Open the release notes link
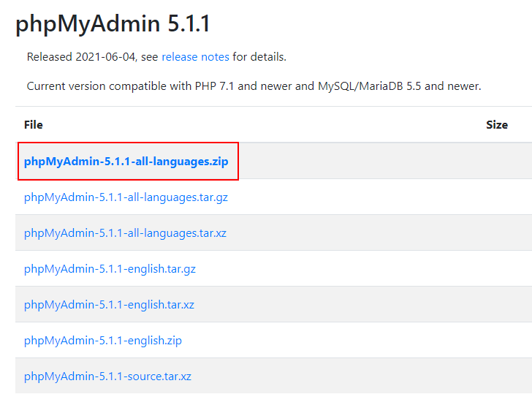This screenshot has height=405, width=532. coord(195,57)
